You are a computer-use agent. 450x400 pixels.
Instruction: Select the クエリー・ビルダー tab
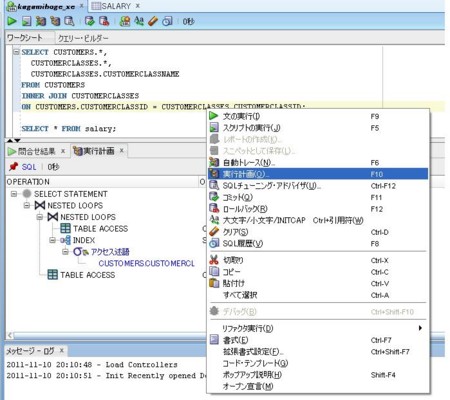[83, 38]
